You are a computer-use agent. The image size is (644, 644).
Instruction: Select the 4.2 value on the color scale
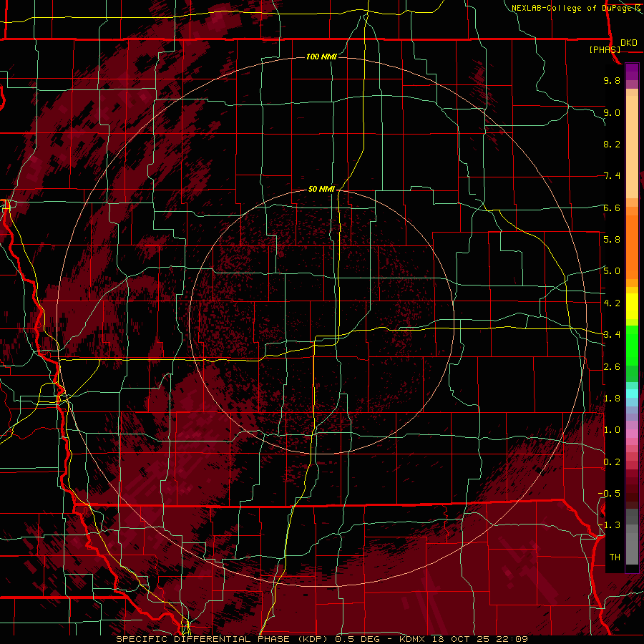(612, 303)
